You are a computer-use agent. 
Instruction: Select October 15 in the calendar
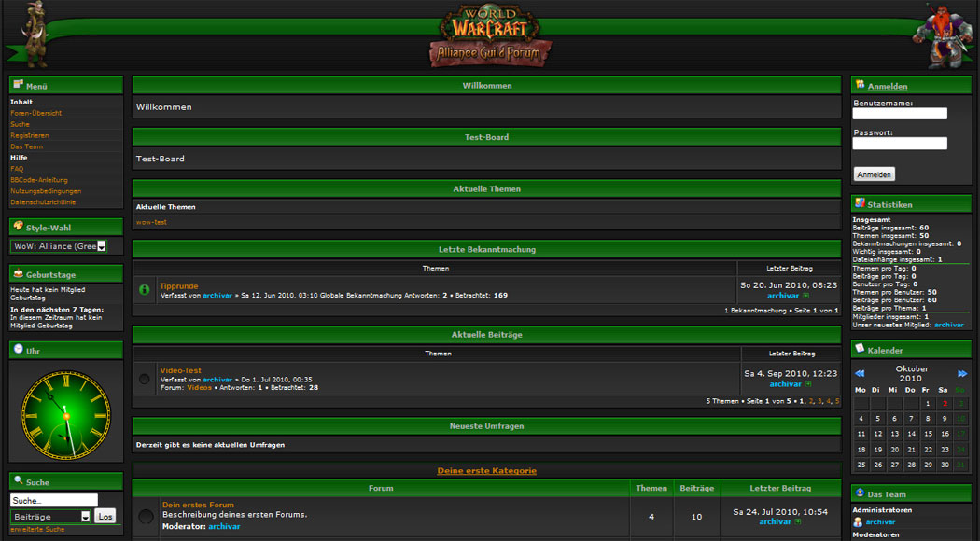(928, 434)
